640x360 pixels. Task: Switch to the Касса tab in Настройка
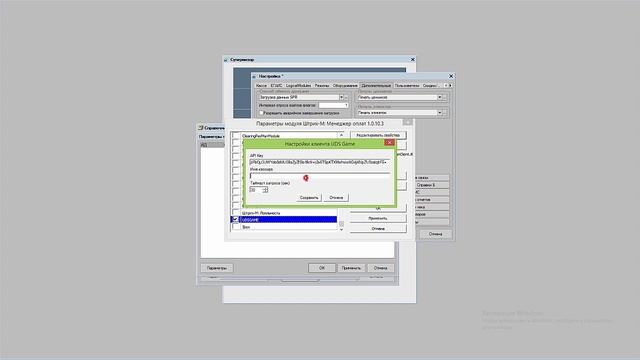[x=261, y=86]
